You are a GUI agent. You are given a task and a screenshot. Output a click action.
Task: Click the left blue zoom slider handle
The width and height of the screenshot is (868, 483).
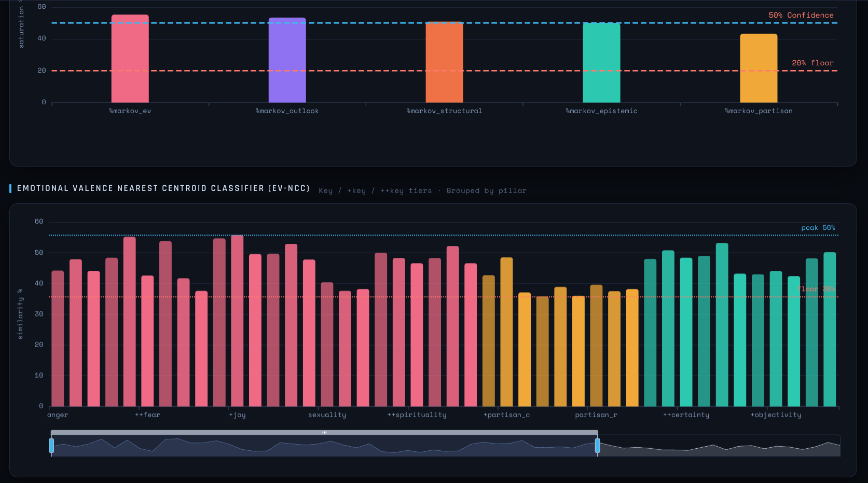click(51, 446)
